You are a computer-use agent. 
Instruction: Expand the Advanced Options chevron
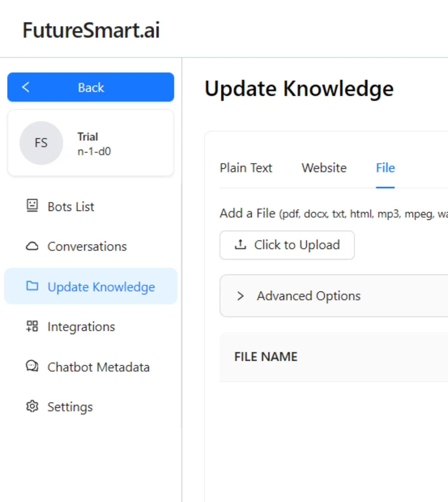[x=241, y=296]
